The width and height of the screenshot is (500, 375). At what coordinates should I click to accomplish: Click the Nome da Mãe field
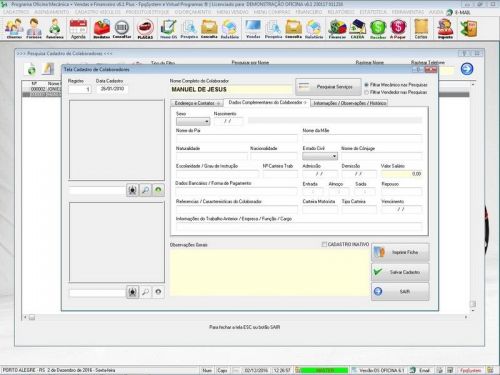pyautogui.click(x=362, y=139)
